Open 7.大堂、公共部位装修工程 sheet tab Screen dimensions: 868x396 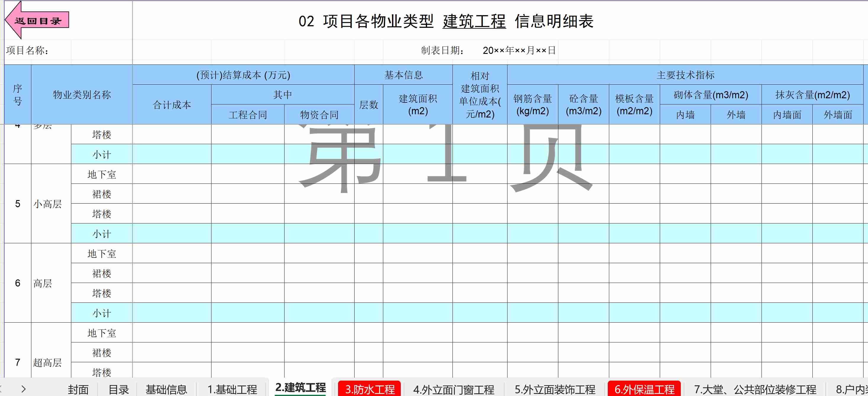[755, 389]
